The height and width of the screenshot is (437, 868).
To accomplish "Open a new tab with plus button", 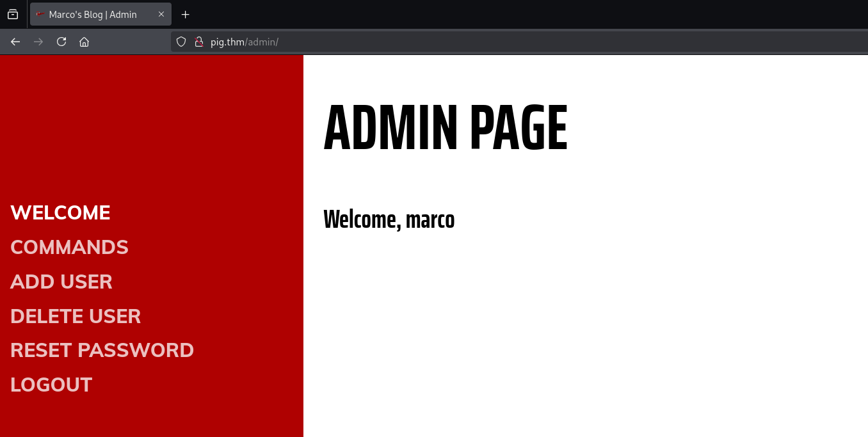I will [186, 15].
